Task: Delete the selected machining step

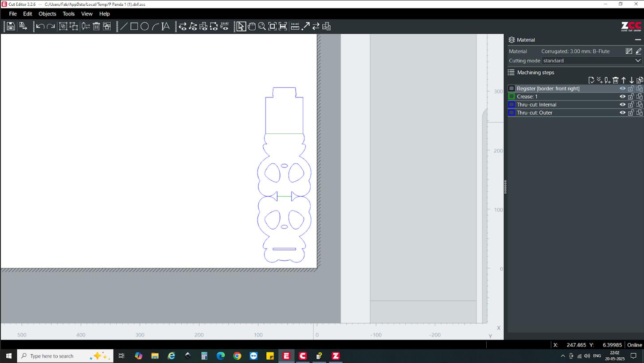Action: [x=616, y=80]
